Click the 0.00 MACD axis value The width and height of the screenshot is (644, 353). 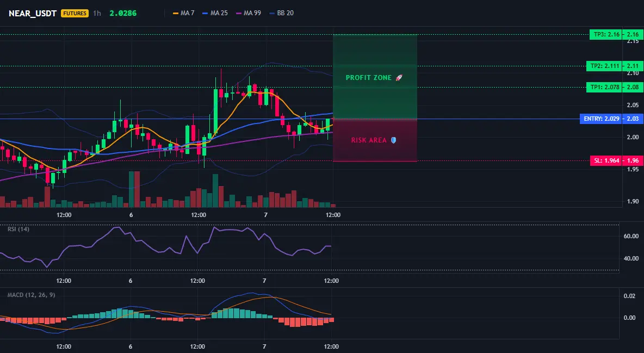point(630,318)
